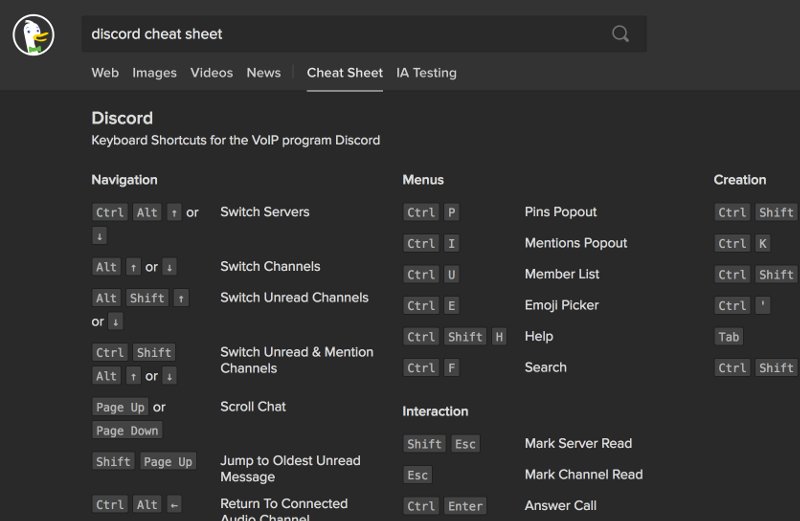Open the News tab
Viewport: 800px width, 521px height.
[264, 73]
